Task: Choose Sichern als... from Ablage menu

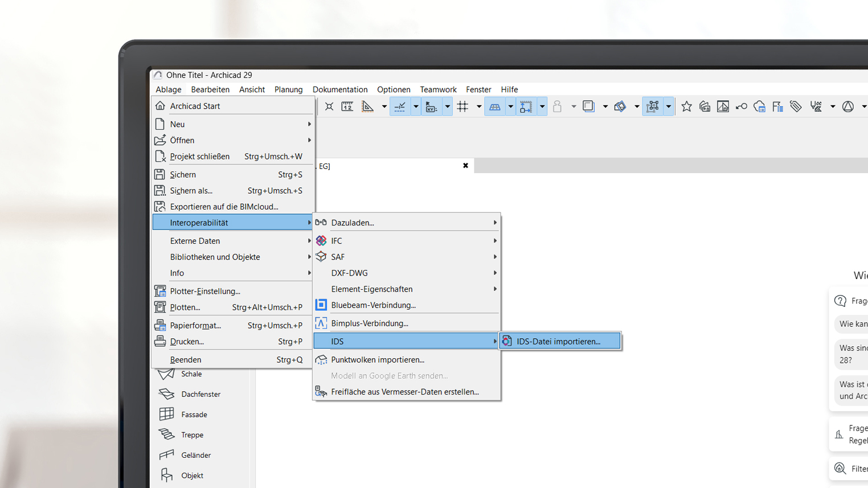Action: (191, 191)
